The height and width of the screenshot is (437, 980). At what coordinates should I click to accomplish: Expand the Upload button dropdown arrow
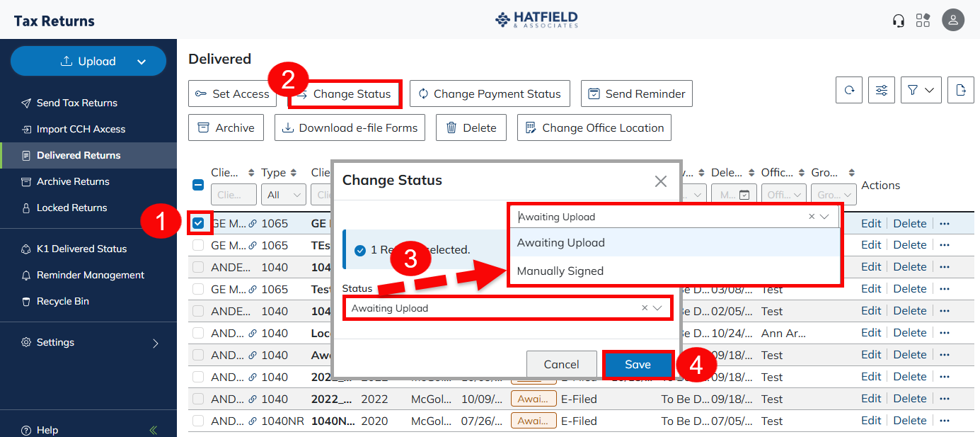point(142,62)
